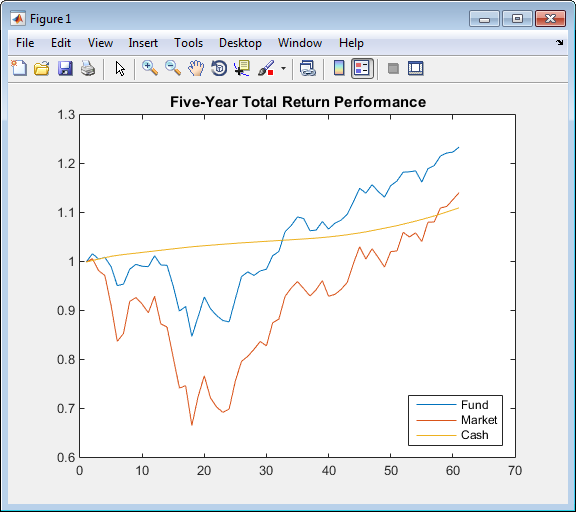This screenshot has height=512, width=576.
Task: Open a file with the folder icon
Action: pos(42,68)
